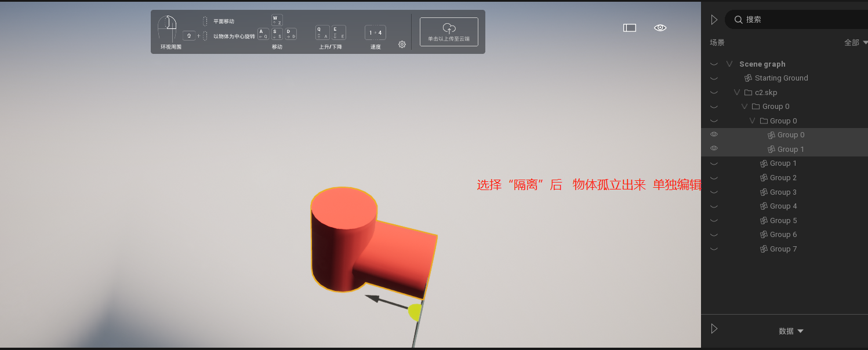Click the Q ascend key icon
Screen dimensions: 868x350
322,32
